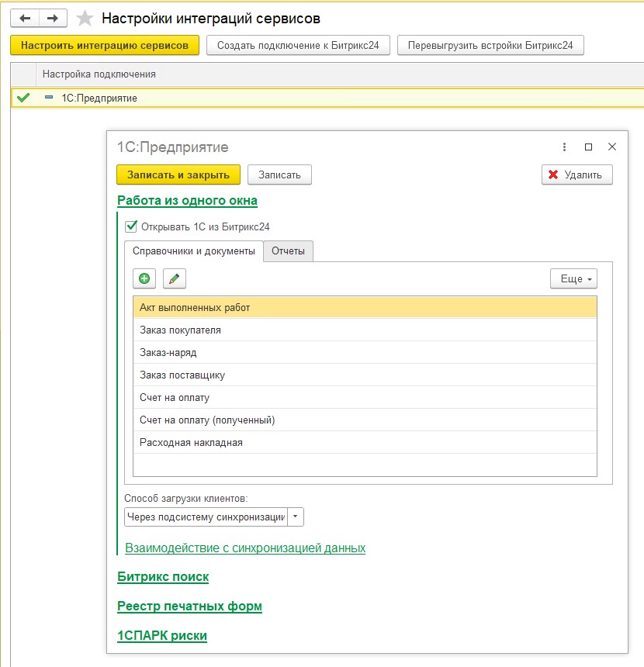Click Перевыгрузить встройки Битрикс24 button
The width and height of the screenshot is (644, 667).
[x=490, y=46]
